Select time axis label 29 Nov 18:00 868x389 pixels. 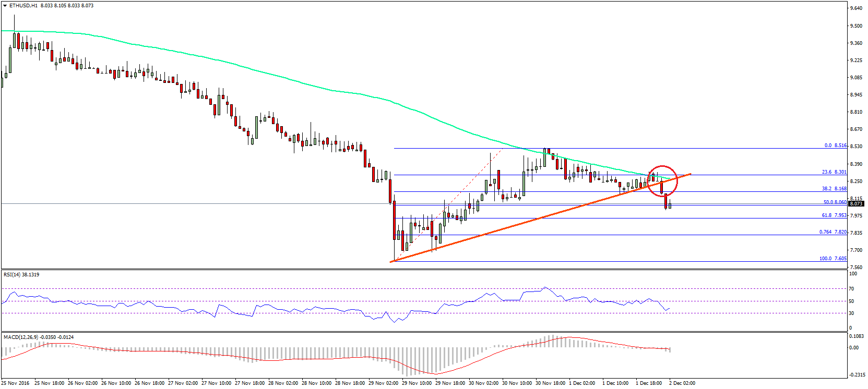pyautogui.click(x=450, y=383)
